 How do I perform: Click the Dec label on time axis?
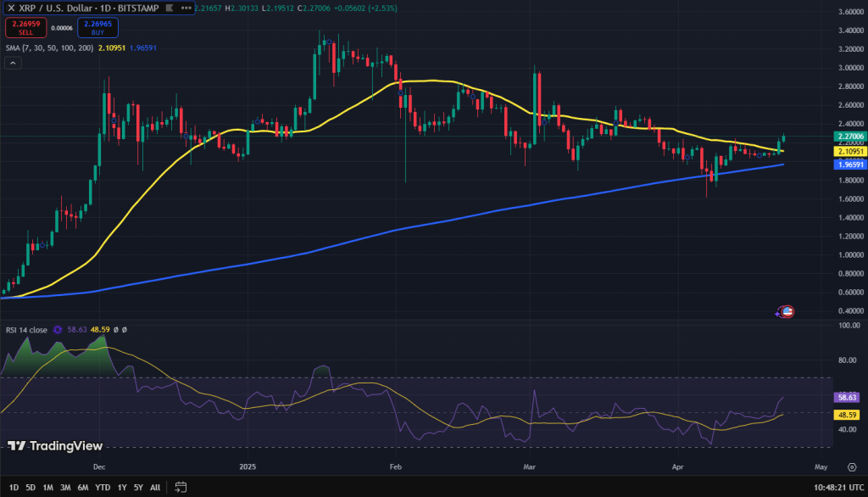pos(99,467)
